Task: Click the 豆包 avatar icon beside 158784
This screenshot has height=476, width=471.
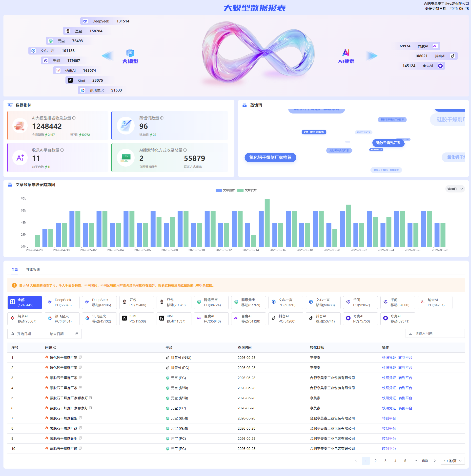Action: tap(68, 31)
